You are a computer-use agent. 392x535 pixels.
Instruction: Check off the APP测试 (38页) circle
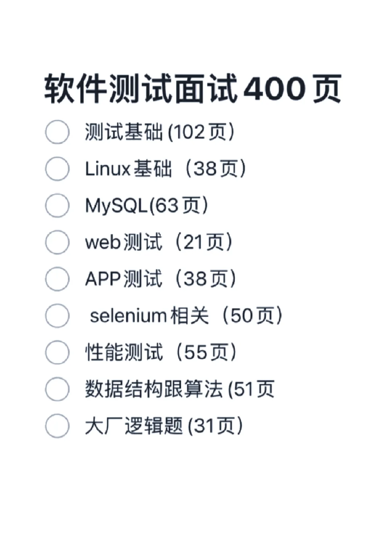coord(57,279)
